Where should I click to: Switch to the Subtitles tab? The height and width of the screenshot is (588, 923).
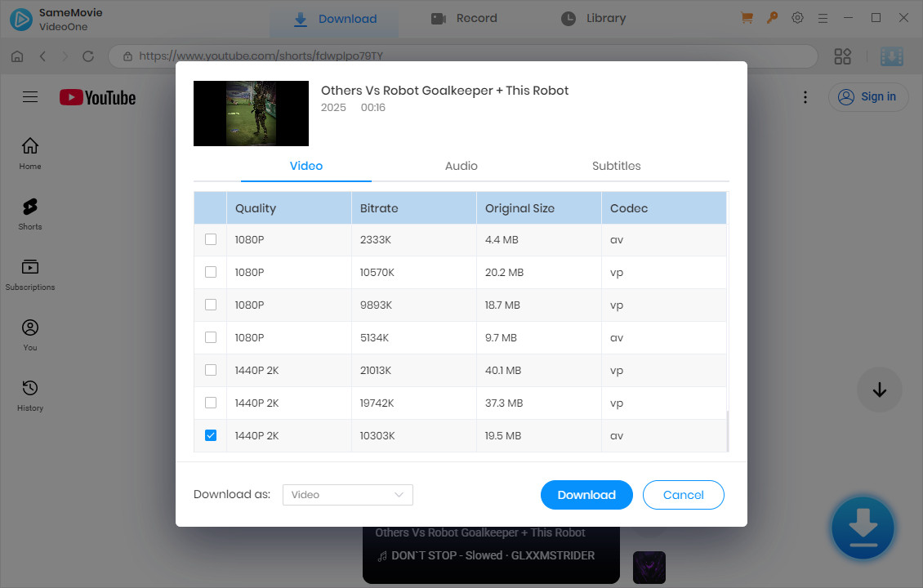point(617,166)
